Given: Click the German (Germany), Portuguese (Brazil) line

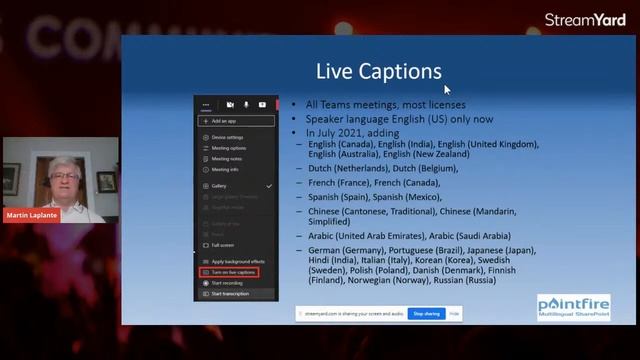Looking at the screenshot, I should 422,265.
